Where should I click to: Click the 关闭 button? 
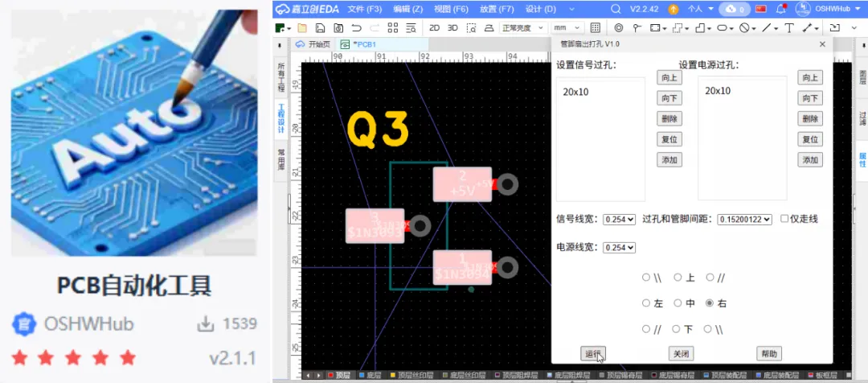[681, 353]
